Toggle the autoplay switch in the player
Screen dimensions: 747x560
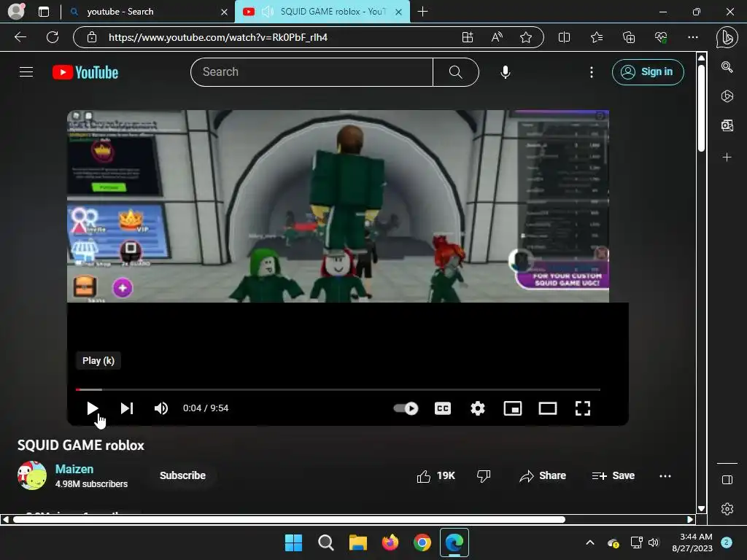pos(406,408)
